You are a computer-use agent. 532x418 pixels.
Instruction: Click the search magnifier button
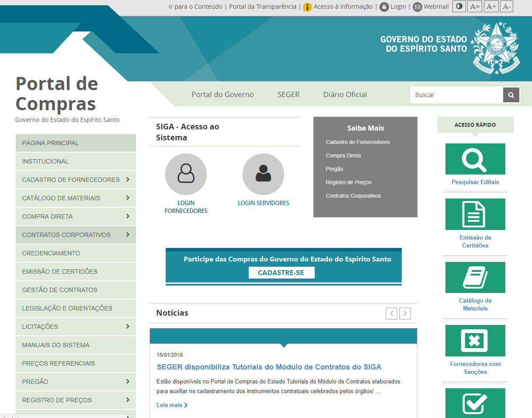tap(511, 95)
